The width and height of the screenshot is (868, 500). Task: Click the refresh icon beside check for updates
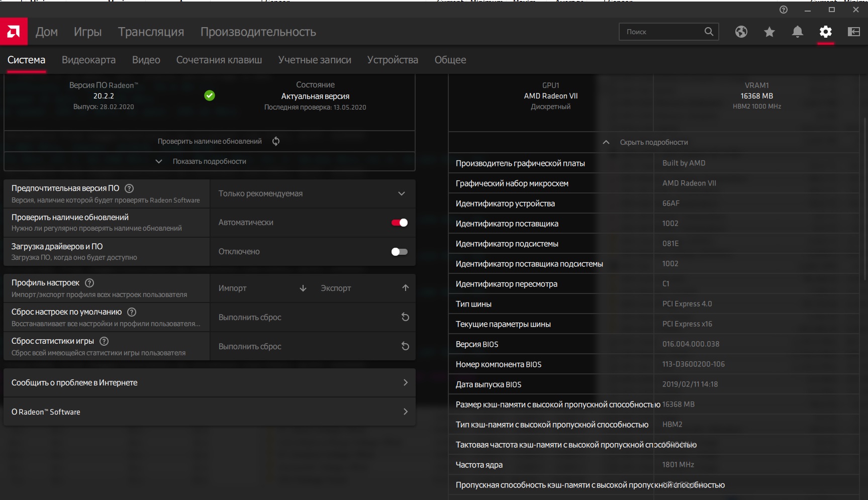(276, 141)
